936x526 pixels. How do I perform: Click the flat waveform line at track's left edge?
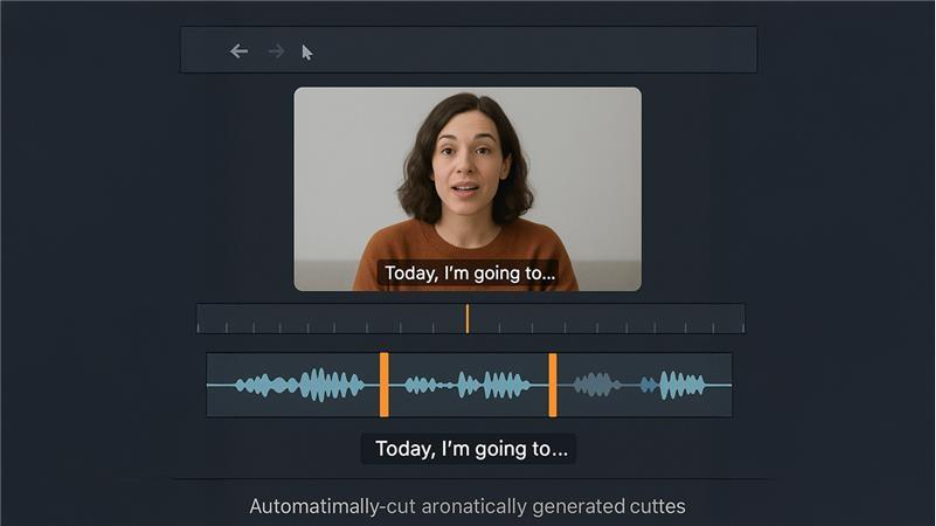(x=219, y=385)
